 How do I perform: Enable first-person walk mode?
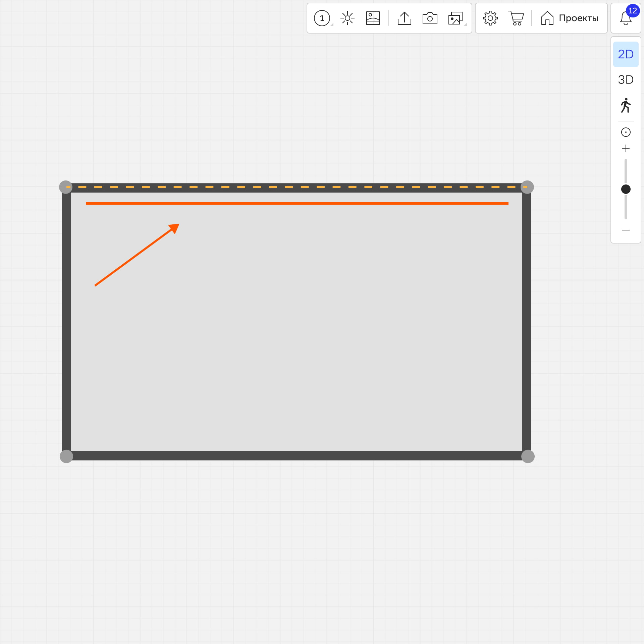click(626, 105)
